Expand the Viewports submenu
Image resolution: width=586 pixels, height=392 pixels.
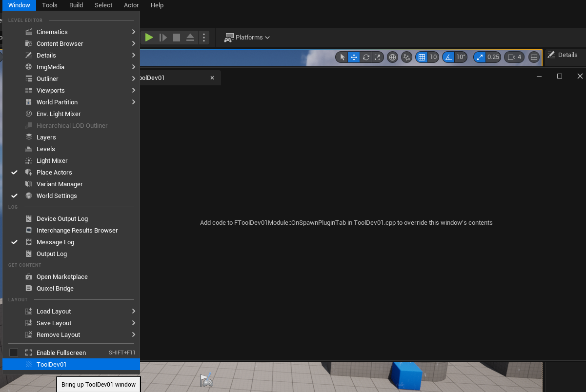(x=51, y=90)
